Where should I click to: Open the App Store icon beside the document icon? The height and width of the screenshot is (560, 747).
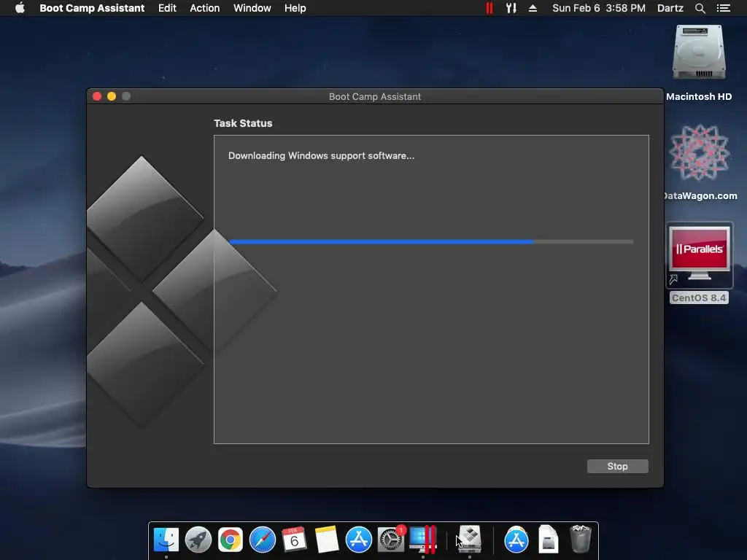pyautogui.click(x=516, y=540)
